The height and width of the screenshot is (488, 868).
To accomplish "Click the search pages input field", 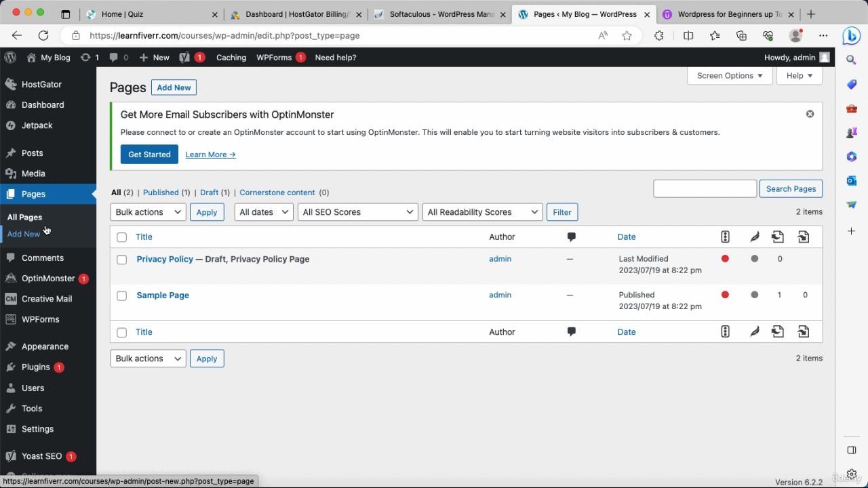I will [705, 189].
